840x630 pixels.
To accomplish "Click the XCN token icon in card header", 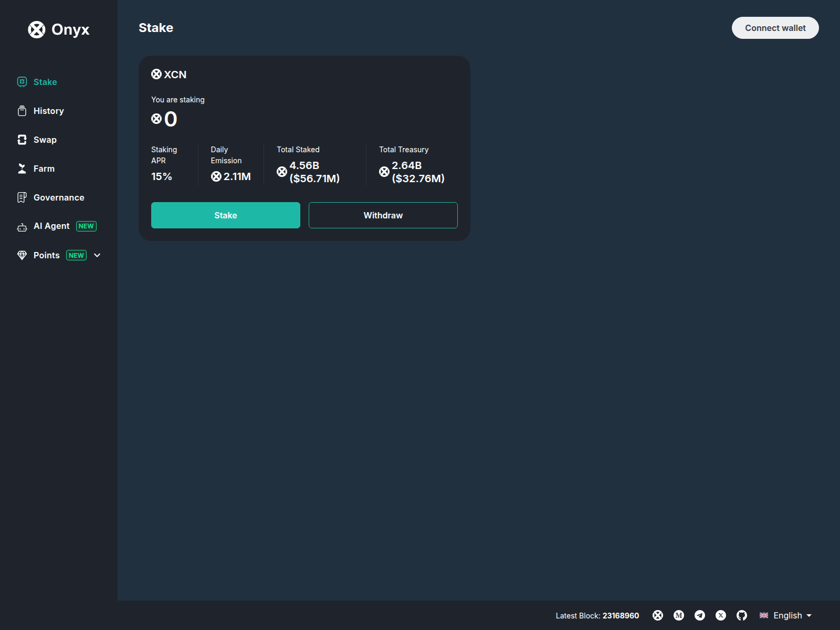I will tap(156, 74).
